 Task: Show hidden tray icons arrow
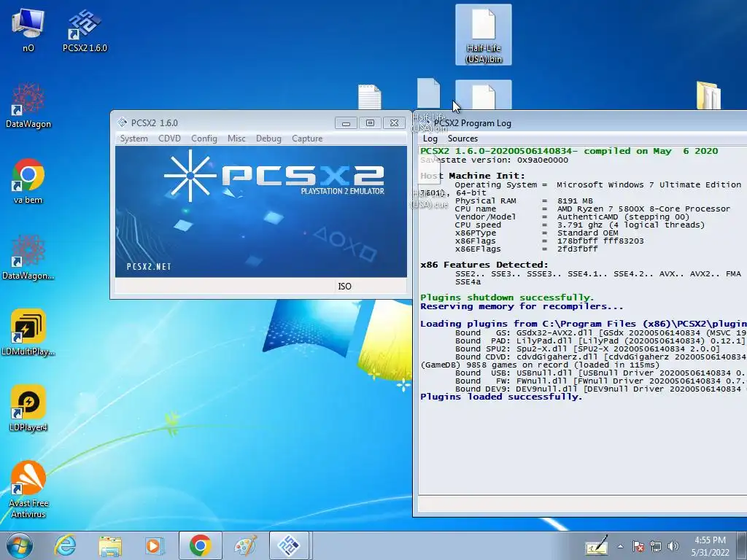[x=620, y=546]
